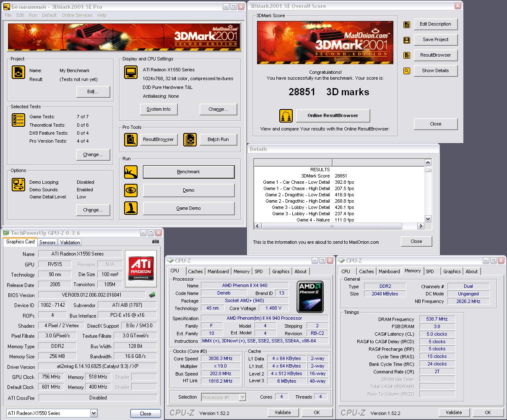Click the Core Speed 3838.3 MHz value
Viewport: 507px width, 420px height.
click(221, 359)
